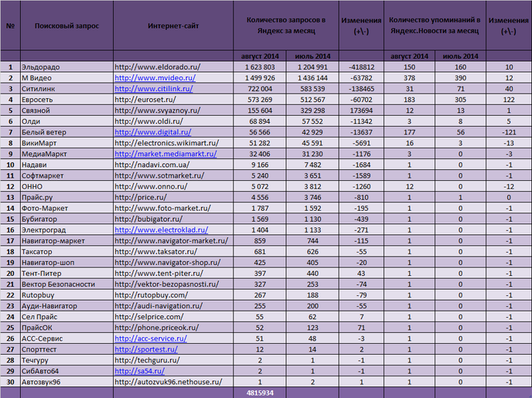Click the value 1 623 803

(x=260, y=67)
